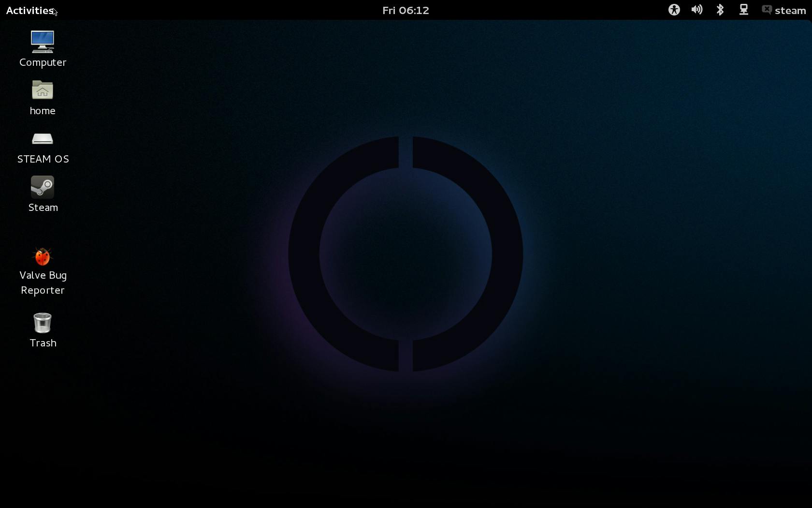Open the Bluetooth status icon
The width and height of the screenshot is (812, 508).
click(720, 10)
